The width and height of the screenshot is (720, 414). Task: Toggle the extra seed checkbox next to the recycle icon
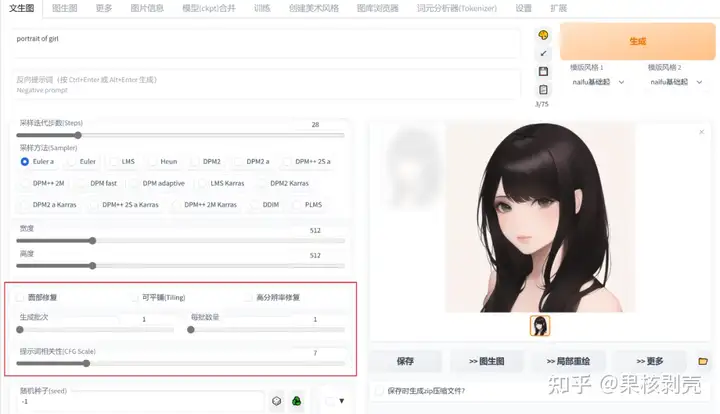[x=330, y=401]
